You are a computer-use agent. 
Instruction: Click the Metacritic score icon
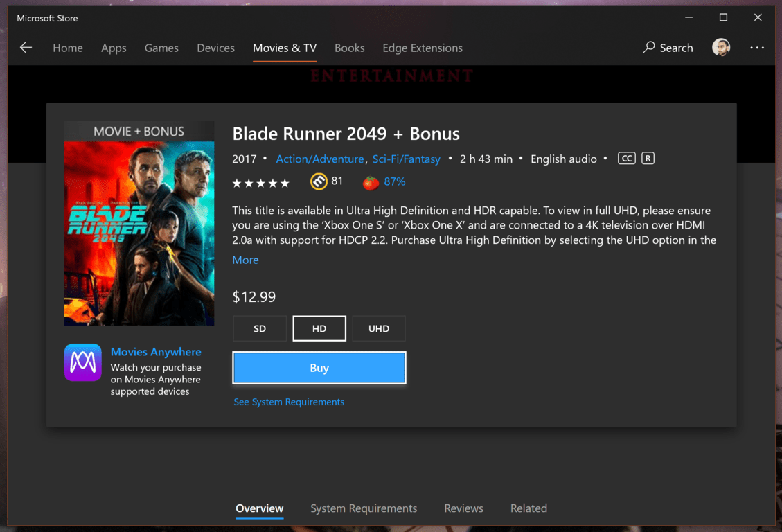[319, 181]
